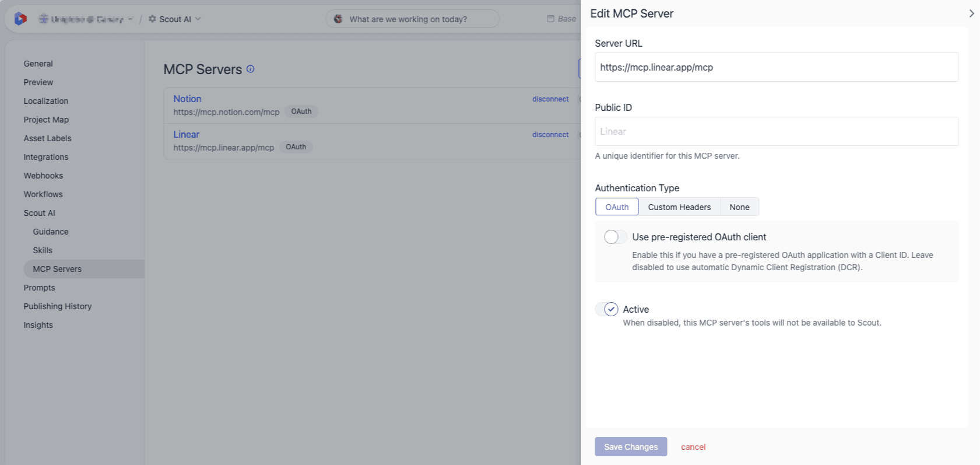Click the https://mcp.notion.com/mcp URL text
Screen dimensions: 980x465
[226, 112]
